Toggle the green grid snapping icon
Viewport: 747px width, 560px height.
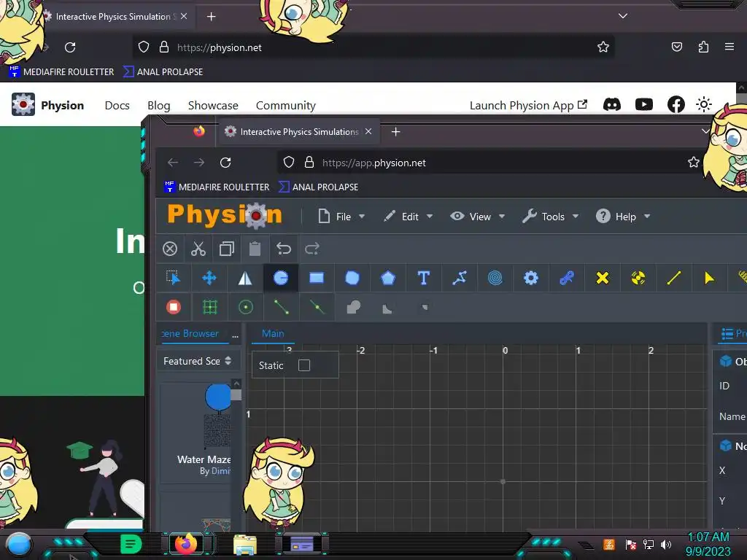pos(209,307)
